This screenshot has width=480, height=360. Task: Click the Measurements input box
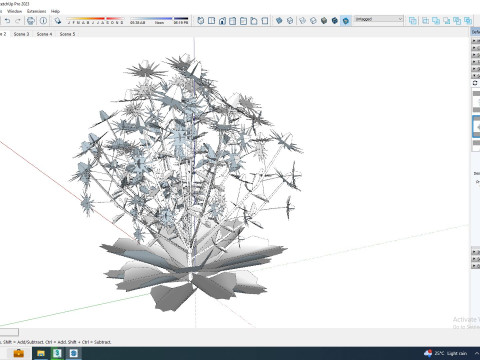tap(9, 332)
